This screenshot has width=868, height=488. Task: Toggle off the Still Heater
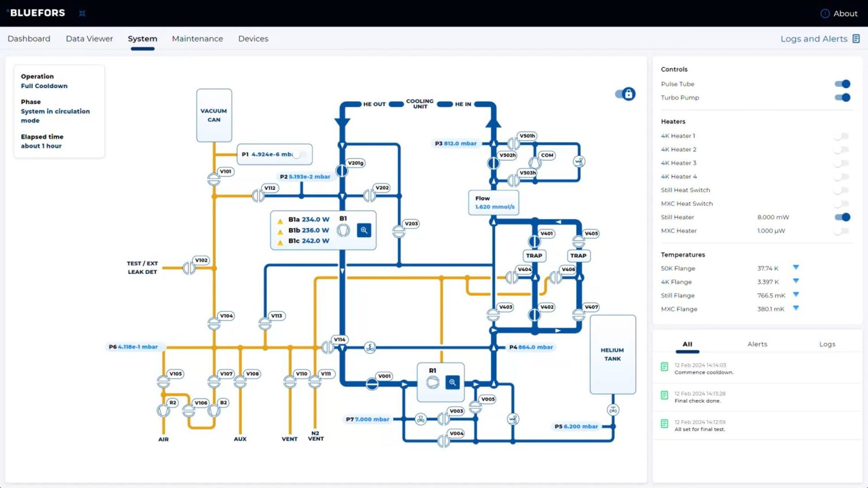click(x=843, y=217)
